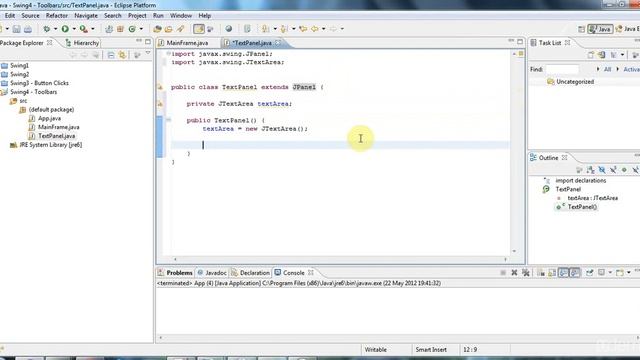Select Swing3 - Button Clicks project
This screenshot has height=360, width=640.
[x=39, y=83]
